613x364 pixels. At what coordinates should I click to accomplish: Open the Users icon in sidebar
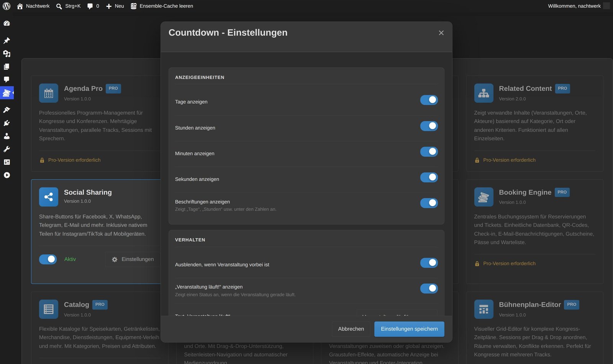[x=7, y=136]
